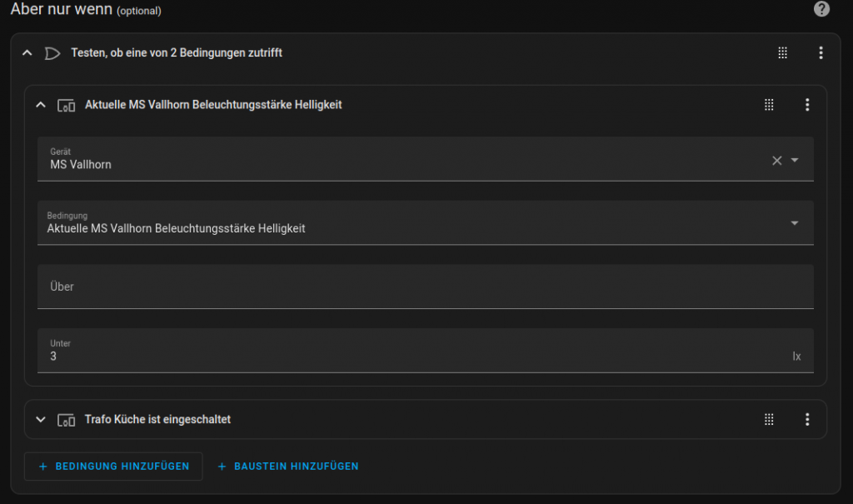Click the device icon next to 'Aktuelle MS Vallhorn'
The height and width of the screenshot is (504, 853).
(66, 105)
